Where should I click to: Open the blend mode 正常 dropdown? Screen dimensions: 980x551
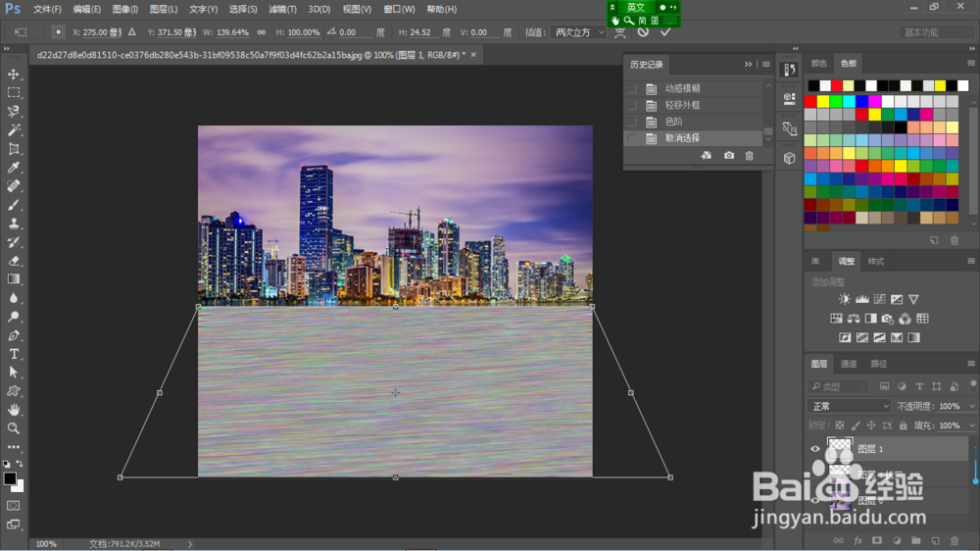click(x=850, y=407)
